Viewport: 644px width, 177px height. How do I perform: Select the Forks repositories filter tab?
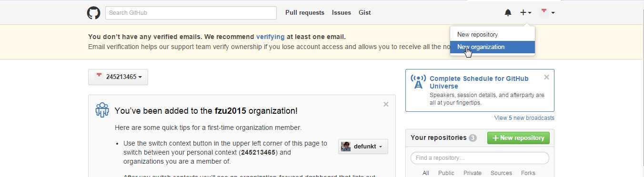pos(528,173)
